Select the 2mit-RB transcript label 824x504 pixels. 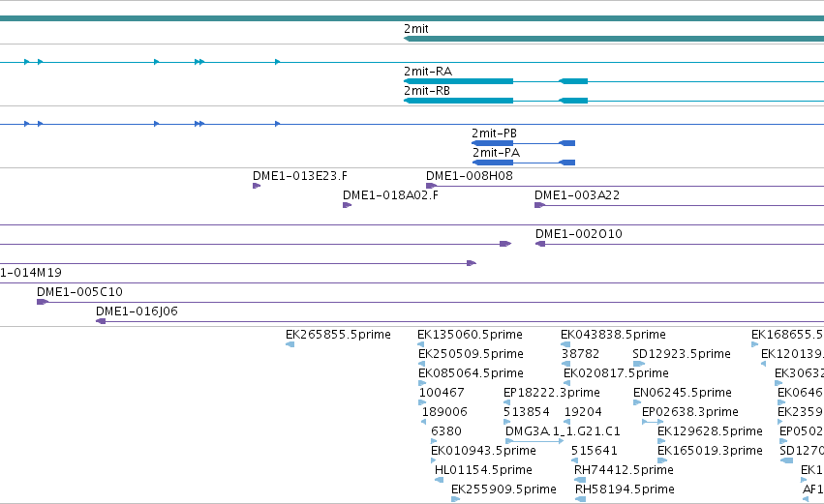tap(427, 91)
